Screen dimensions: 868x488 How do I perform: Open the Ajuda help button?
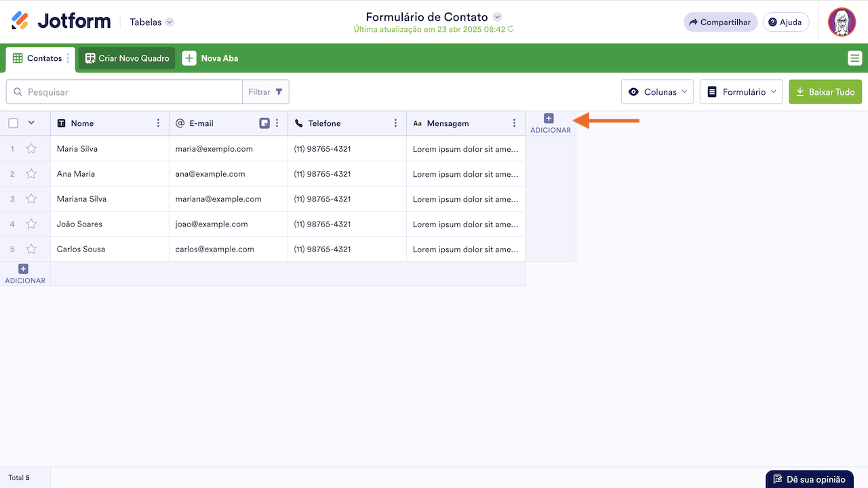coord(786,22)
